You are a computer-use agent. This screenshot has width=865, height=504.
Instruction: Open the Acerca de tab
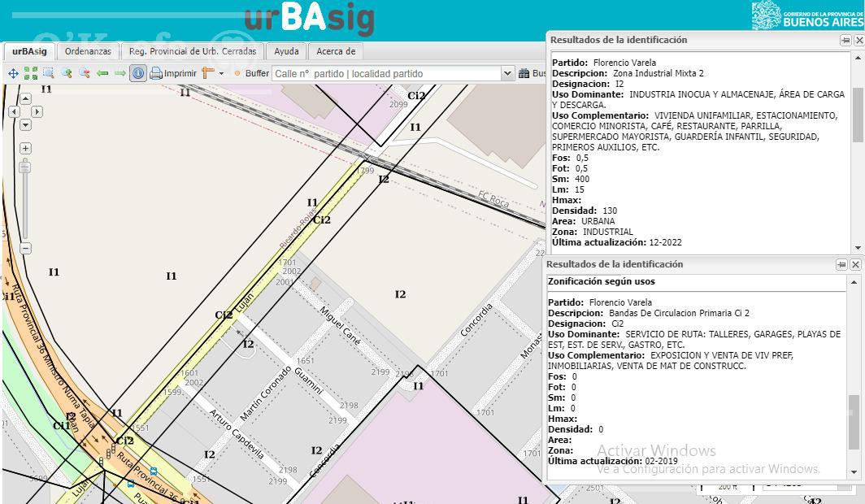click(x=336, y=51)
